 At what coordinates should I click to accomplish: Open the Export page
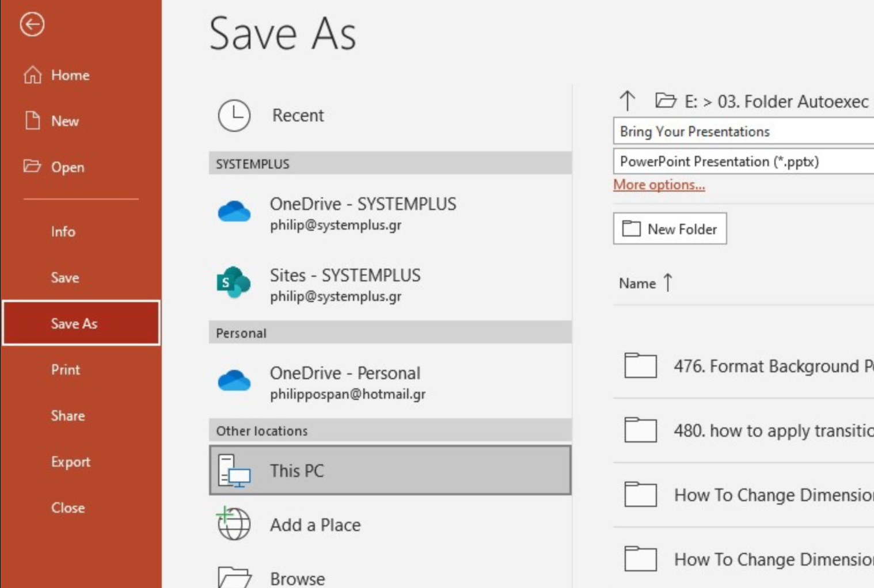click(x=81, y=461)
